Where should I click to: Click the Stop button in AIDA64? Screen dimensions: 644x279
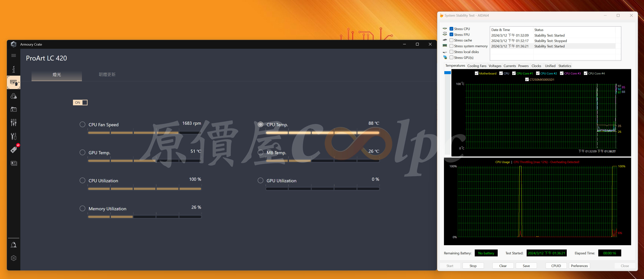[473, 266]
